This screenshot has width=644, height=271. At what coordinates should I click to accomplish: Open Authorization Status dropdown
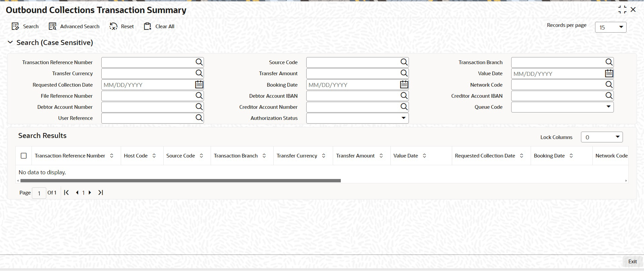coord(357,118)
